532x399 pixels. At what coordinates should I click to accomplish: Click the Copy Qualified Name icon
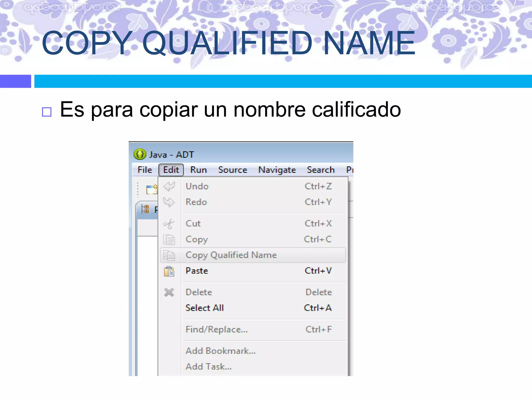click(169, 255)
